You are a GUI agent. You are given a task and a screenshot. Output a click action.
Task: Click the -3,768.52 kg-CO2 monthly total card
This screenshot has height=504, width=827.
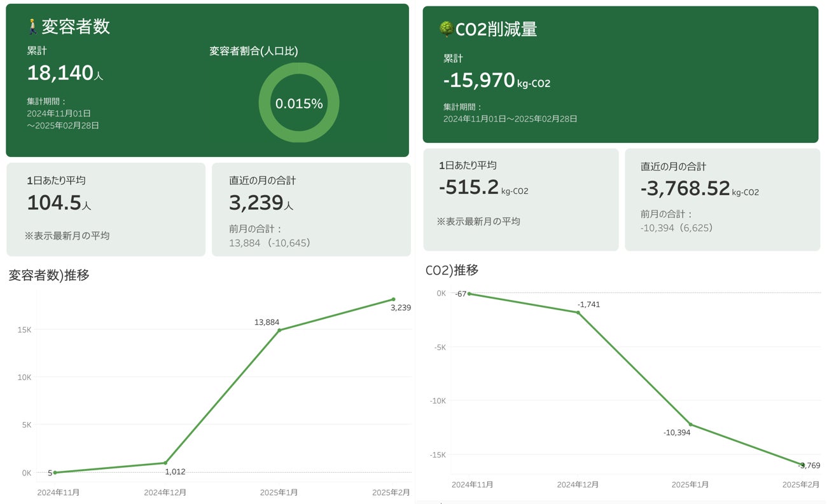722,200
